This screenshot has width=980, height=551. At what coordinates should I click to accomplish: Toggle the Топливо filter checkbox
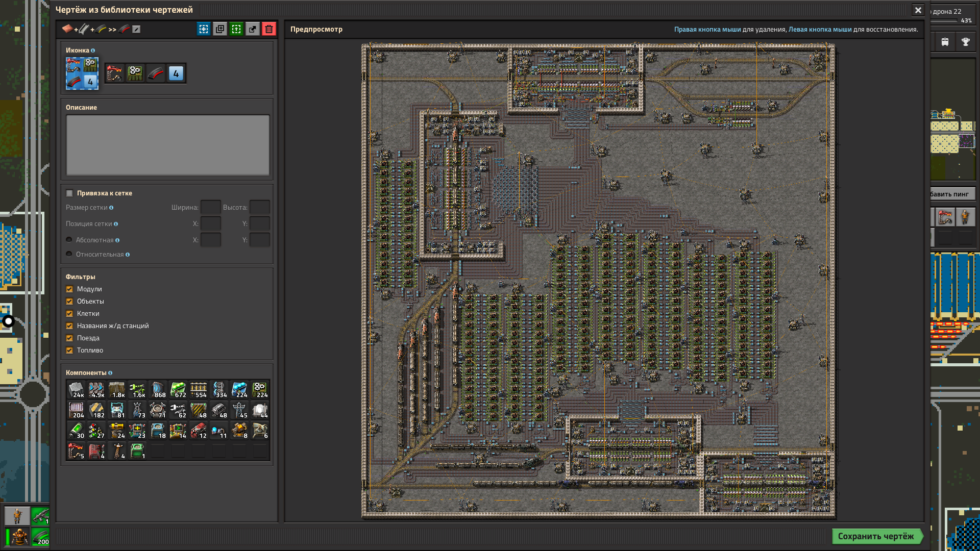pyautogui.click(x=69, y=350)
